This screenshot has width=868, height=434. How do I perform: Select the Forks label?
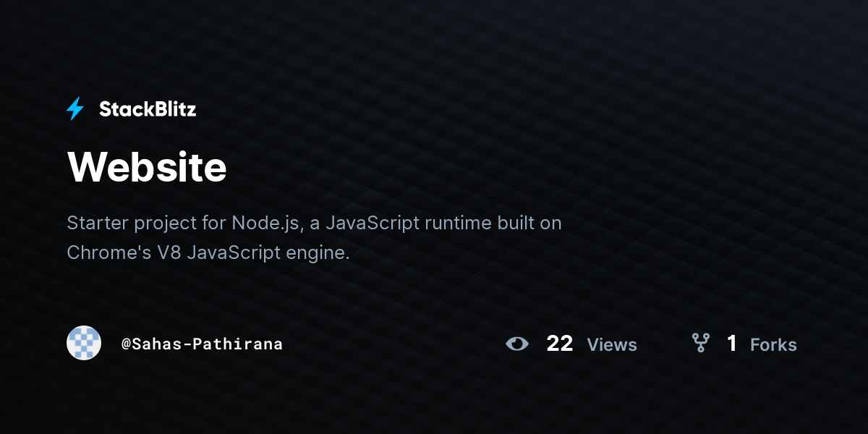coord(773,345)
